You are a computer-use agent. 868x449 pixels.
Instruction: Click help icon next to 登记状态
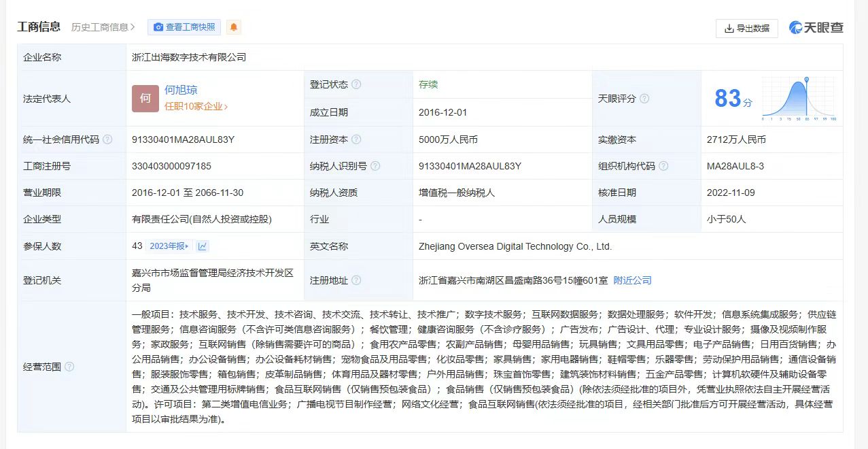[x=356, y=84]
